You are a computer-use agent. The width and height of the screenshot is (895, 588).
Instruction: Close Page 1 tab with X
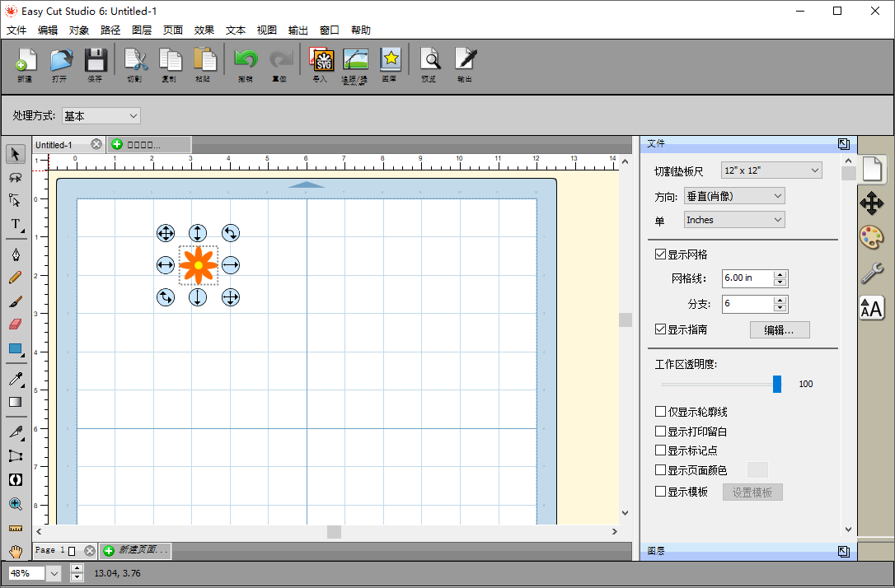coord(90,550)
